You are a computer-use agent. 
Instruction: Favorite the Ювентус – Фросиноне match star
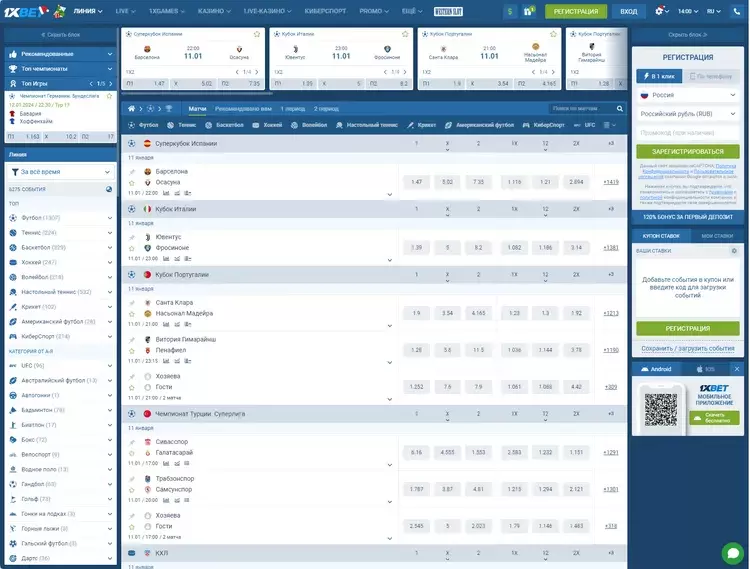tap(132, 248)
